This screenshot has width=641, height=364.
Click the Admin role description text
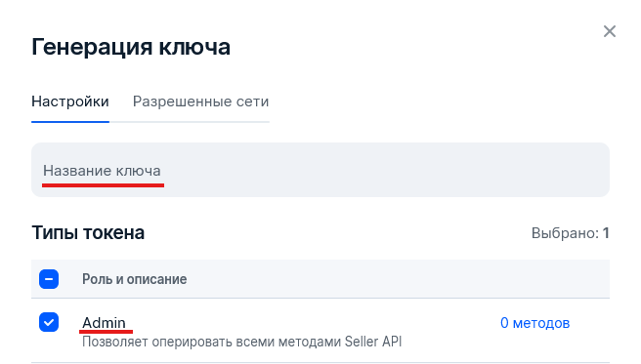click(242, 342)
